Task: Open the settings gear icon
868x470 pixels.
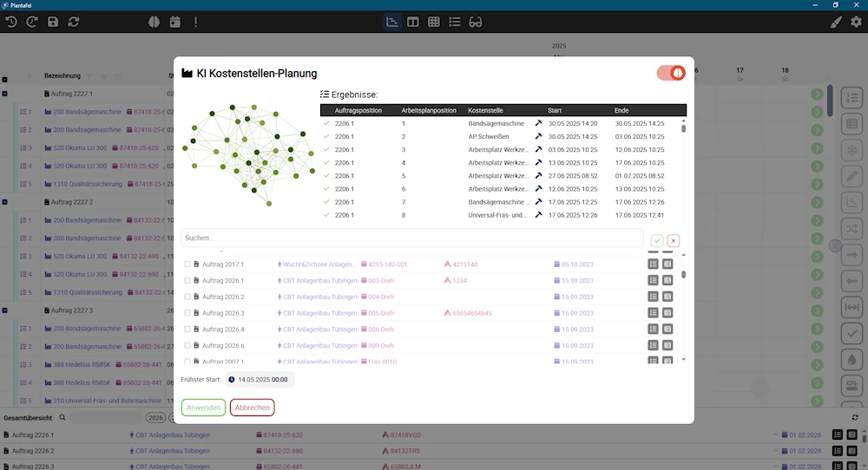Action: click(856, 22)
